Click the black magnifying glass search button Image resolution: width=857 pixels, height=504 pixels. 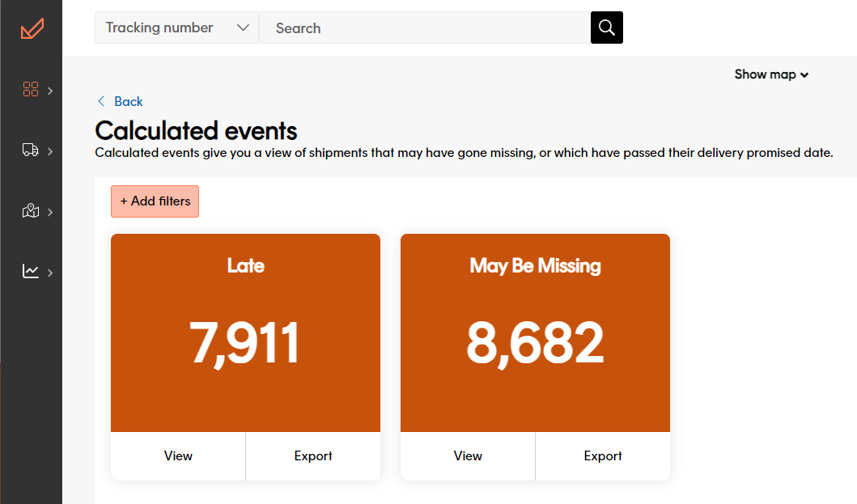pos(607,28)
